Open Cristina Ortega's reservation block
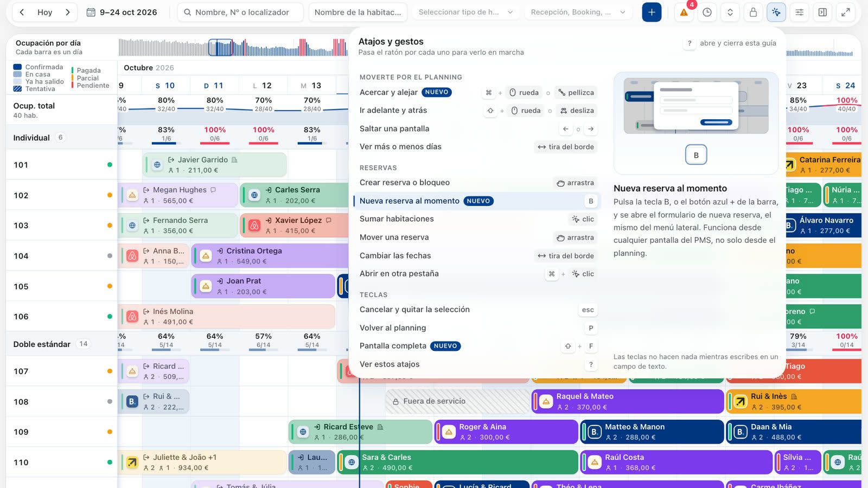Viewport: 868px width, 488px height. coord(270,256)
